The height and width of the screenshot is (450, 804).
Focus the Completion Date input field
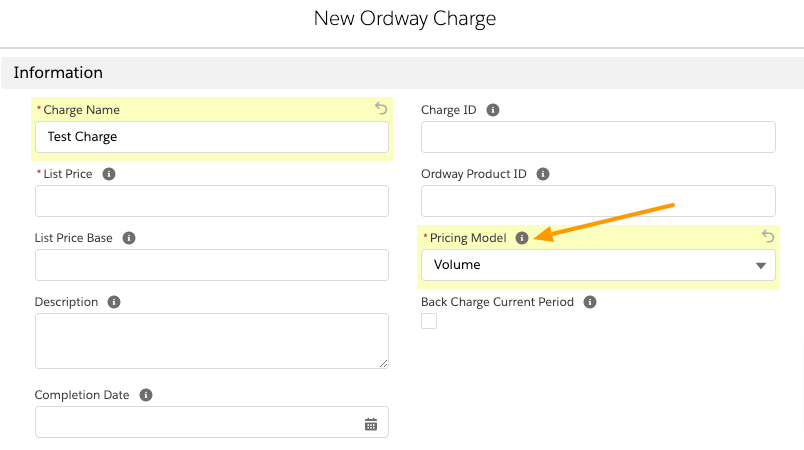[x=212, y=422]
